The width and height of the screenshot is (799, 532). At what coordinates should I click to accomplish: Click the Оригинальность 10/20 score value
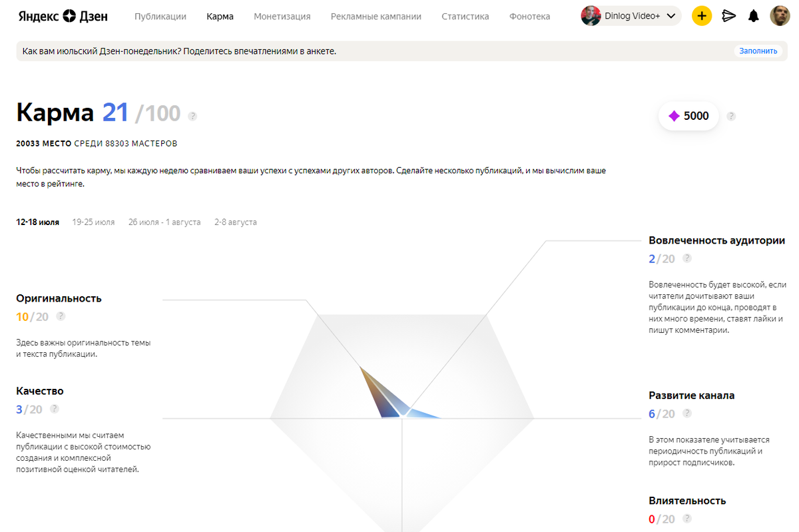click(33, 316)
